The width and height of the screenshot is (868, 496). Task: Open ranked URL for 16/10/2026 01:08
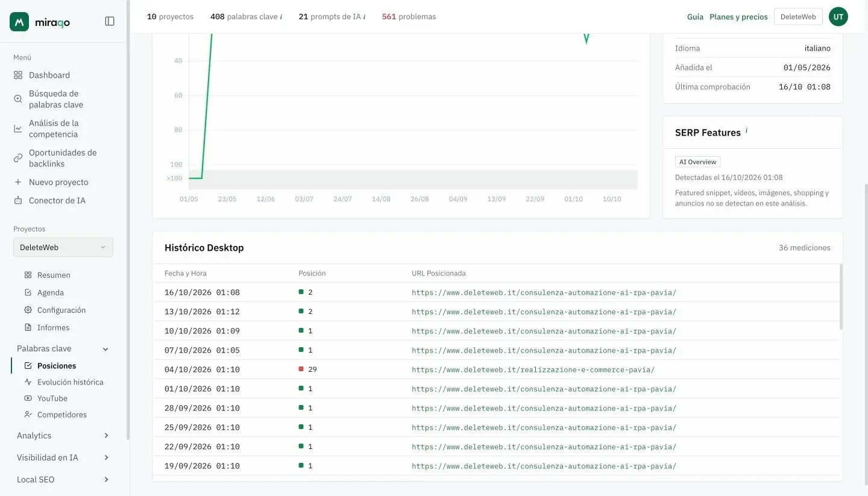(x=544, y=292)
